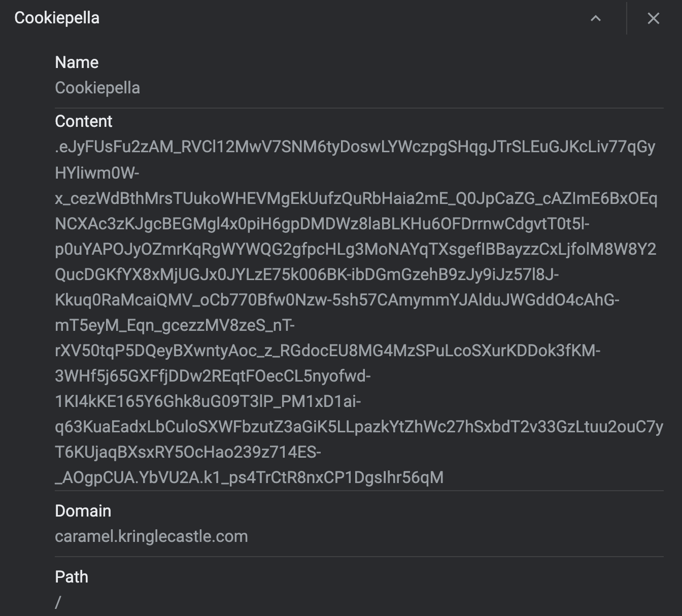Click content line starting with rXV50tqP5DQey

tap(328, 351)
